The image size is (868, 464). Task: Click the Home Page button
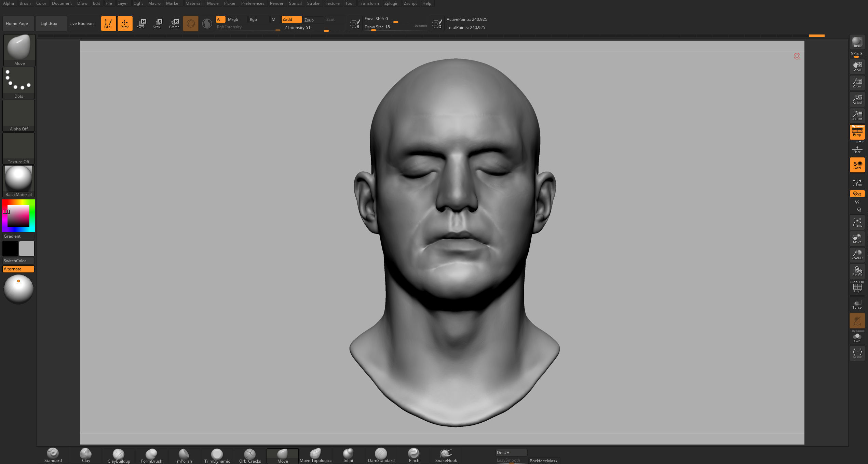tap(18, 24)
